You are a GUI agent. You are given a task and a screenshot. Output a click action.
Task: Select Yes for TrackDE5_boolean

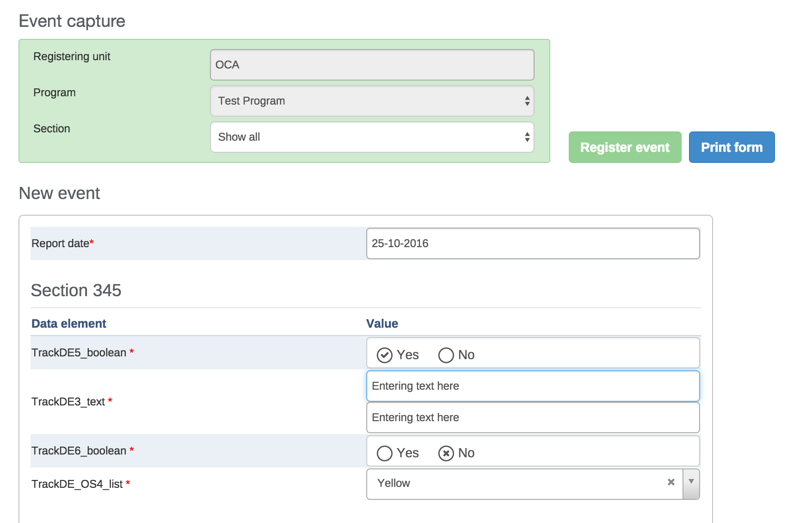[x=385, y=355]
